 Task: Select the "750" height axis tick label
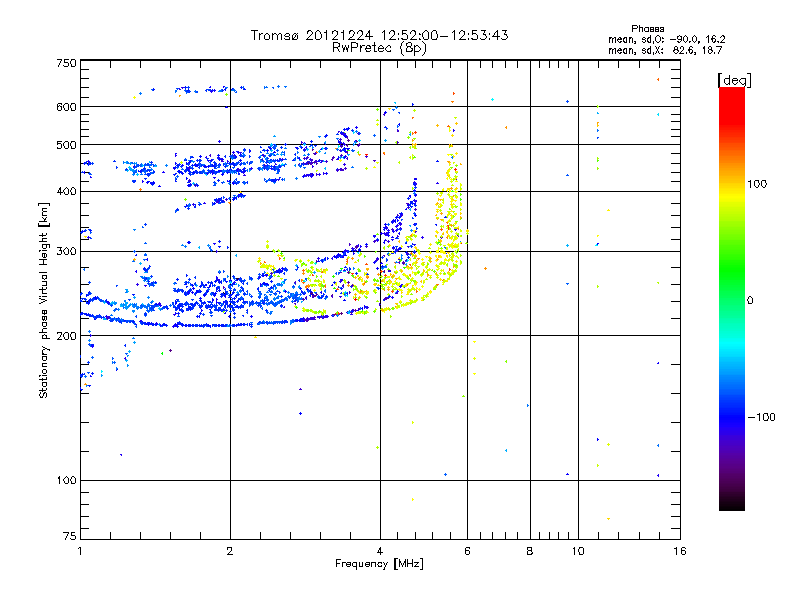(66, 63)
